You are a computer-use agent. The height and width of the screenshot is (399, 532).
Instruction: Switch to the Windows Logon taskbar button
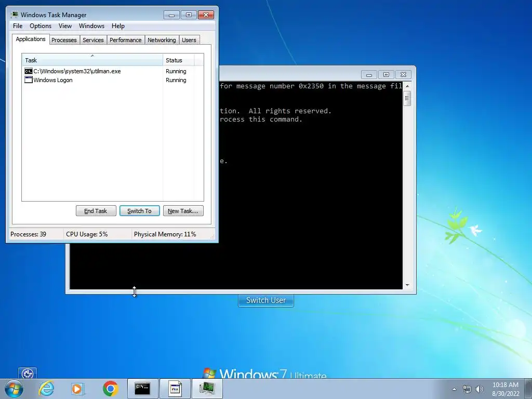point(175,389)
